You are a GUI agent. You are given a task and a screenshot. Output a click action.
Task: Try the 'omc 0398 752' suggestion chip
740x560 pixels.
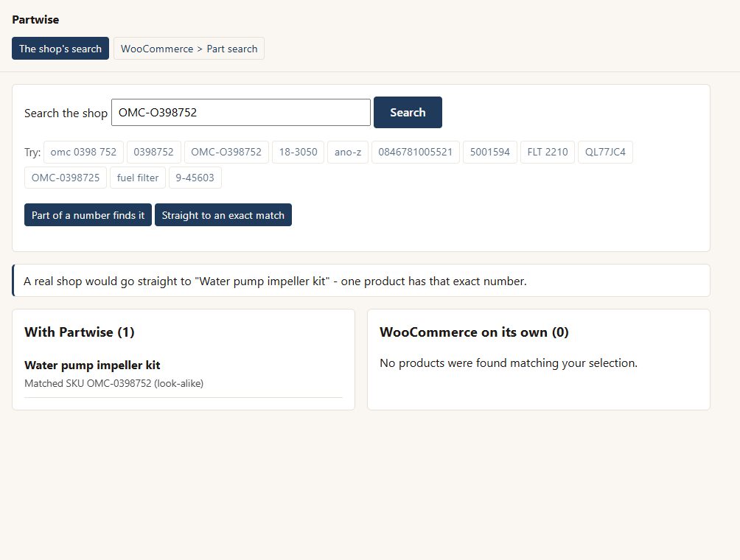(83, 152)
